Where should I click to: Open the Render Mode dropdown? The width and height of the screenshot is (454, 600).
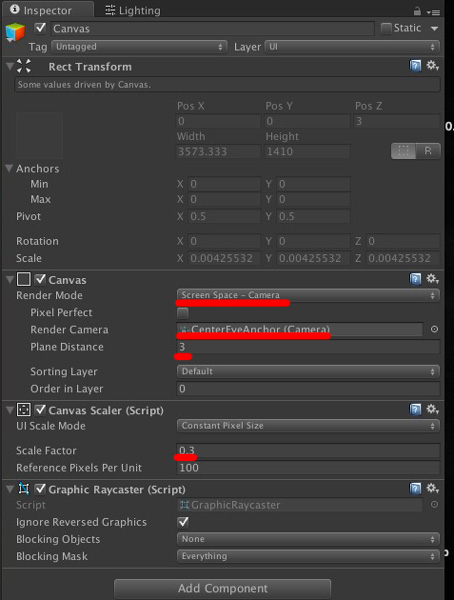308,295
